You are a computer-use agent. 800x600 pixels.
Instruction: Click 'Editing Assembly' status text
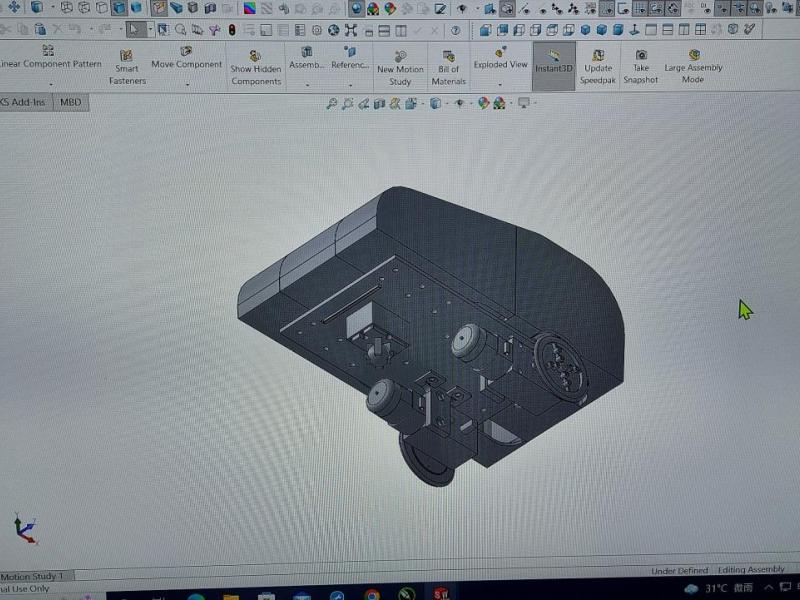751,569
